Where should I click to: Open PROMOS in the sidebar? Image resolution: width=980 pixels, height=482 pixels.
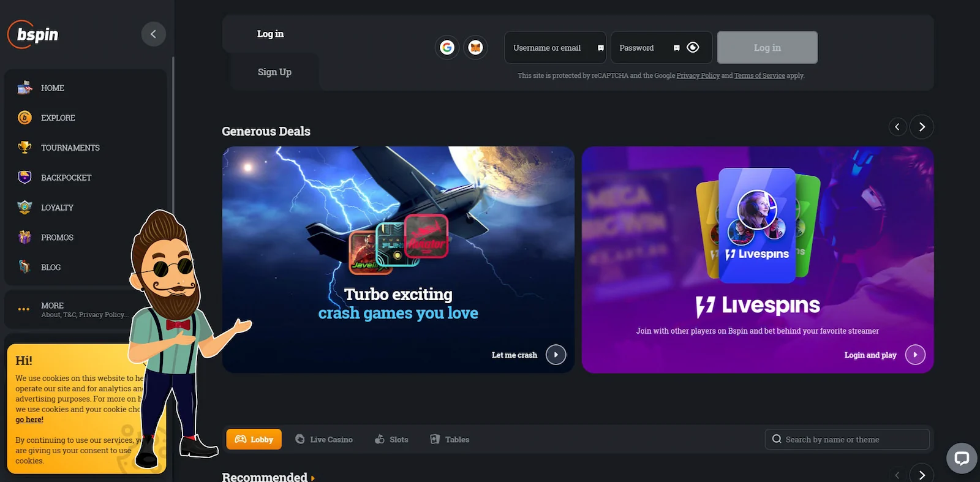tap(57, 238)
